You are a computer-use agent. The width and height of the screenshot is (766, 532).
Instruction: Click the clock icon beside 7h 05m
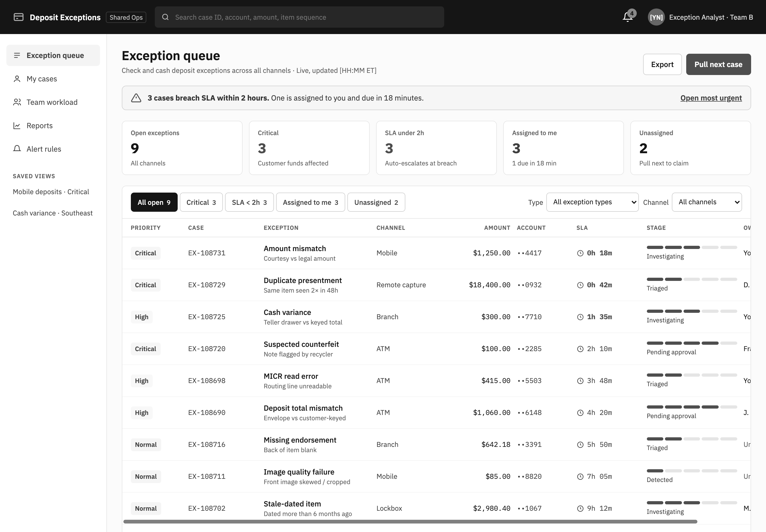click(580, 477)
